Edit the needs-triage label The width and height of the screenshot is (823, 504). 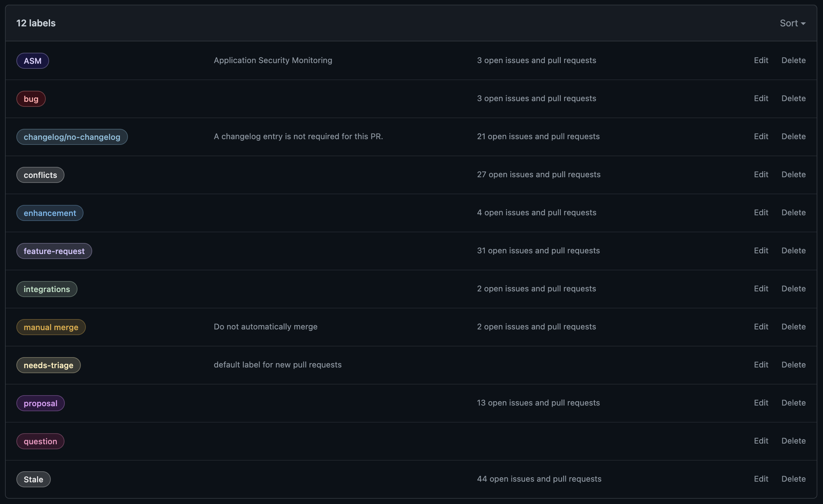tap(761, 365)
